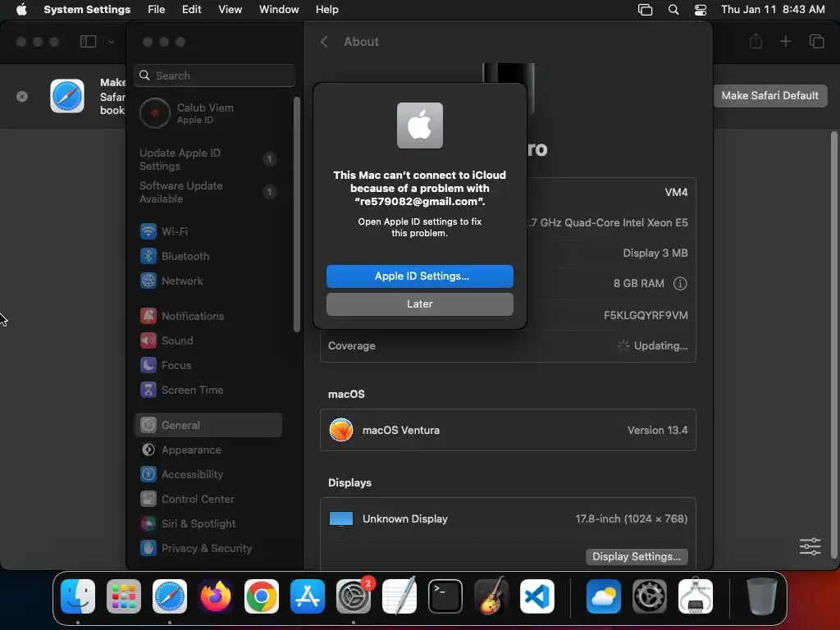Click the Unknown Display row
Viewport: 840px width, 630px height.
pos(508,518)
